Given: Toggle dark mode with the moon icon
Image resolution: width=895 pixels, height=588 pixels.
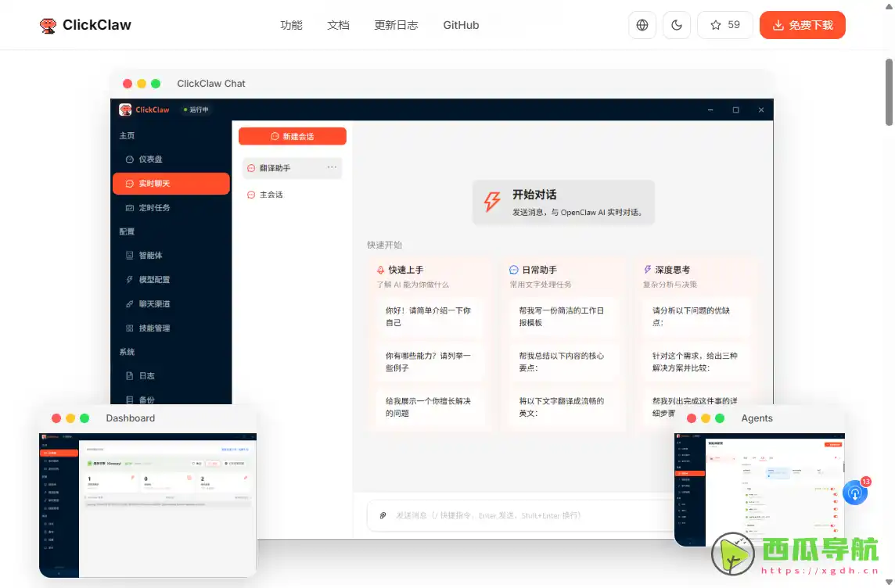Looking at the screenshot, I should (677, 25).
